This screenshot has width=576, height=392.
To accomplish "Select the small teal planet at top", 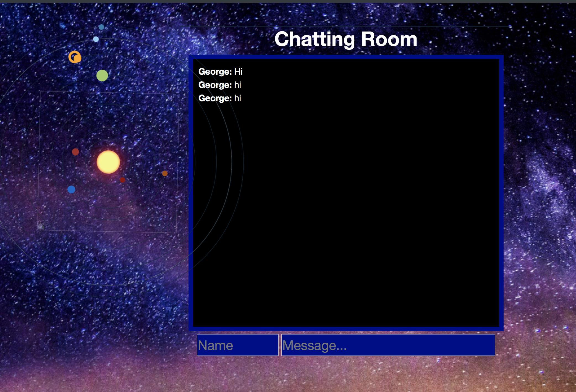I will (x=101, y=27).
